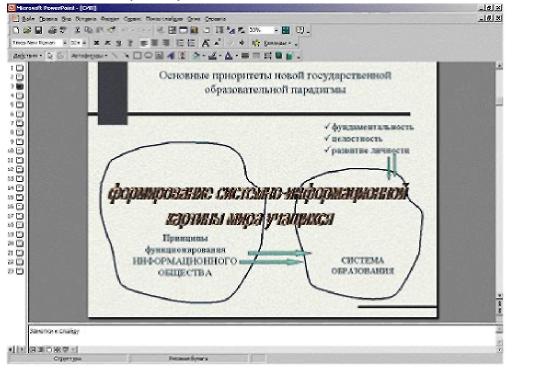Click the bullet text фундаментальность
The height and width of the screenshot is (377, 538).
372,127
